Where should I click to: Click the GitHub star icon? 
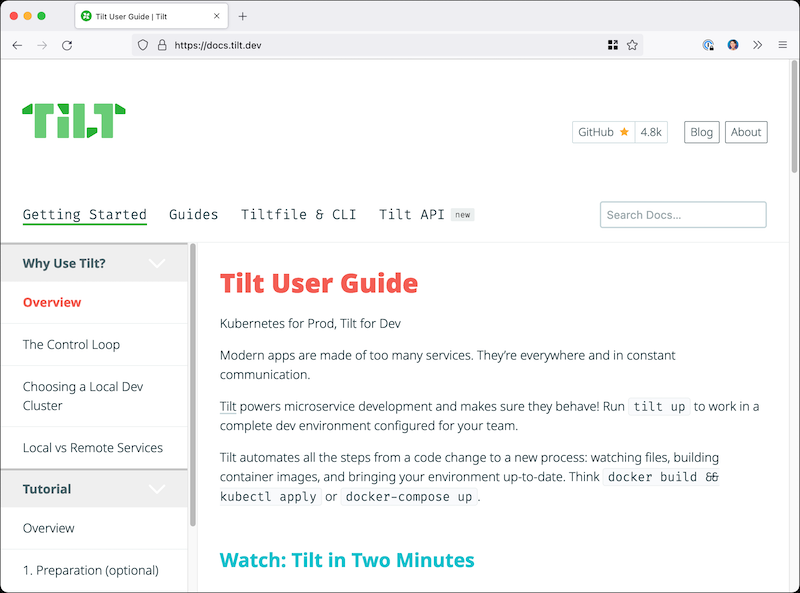(x=624, y=132)
